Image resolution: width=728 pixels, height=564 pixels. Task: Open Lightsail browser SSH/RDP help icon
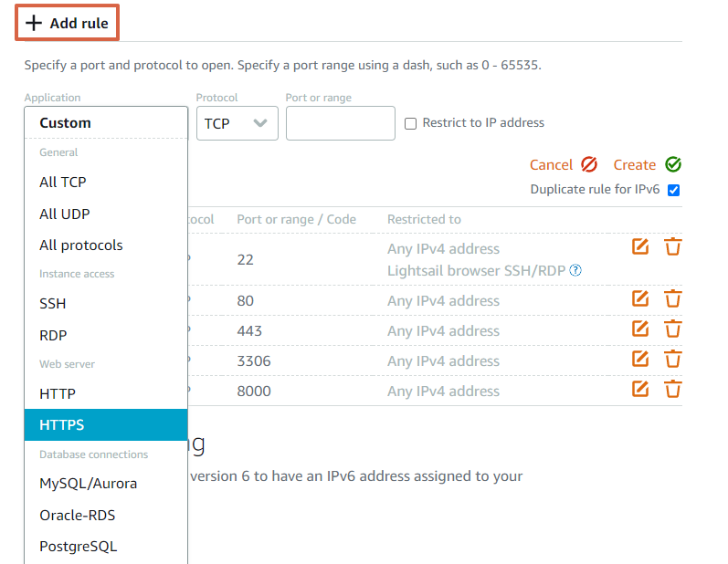[575, 270]
